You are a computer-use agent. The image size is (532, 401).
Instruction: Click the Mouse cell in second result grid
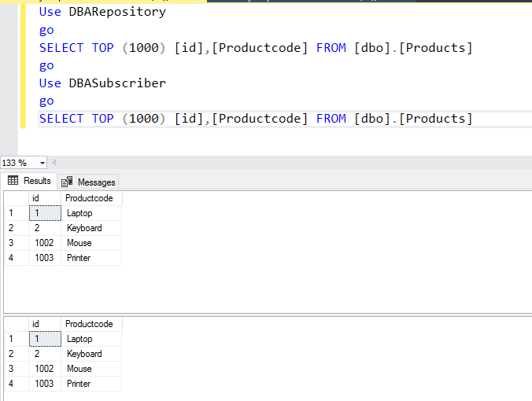tap(91, 369)
